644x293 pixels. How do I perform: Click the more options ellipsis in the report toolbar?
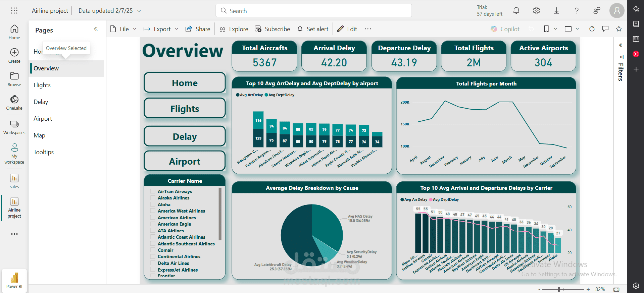coord(368,29)
